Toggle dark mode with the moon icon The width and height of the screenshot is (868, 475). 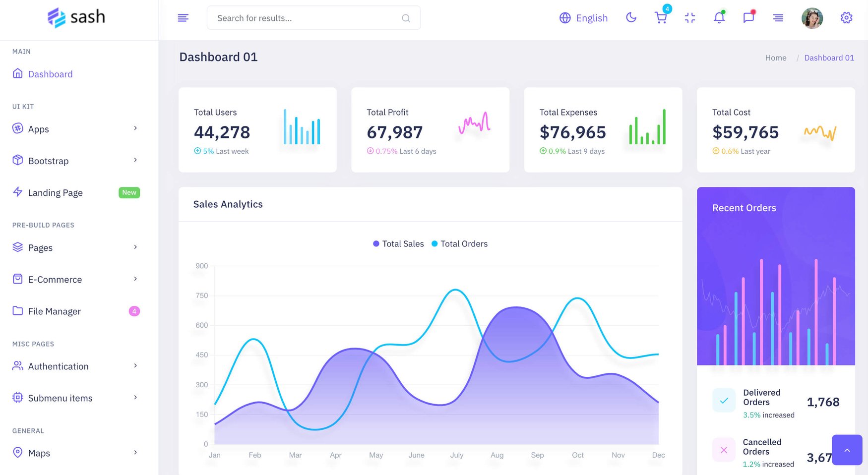tap(631, 17)
